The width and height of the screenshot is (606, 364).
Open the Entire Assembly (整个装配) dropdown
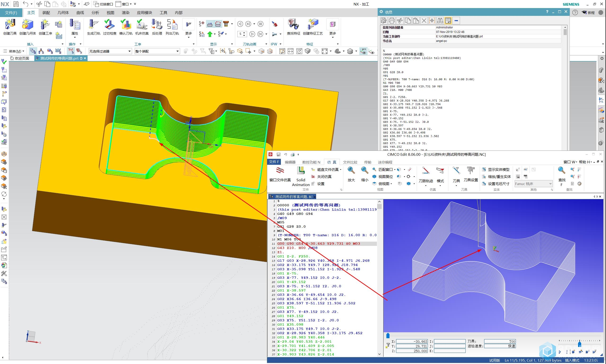[157, 51]
